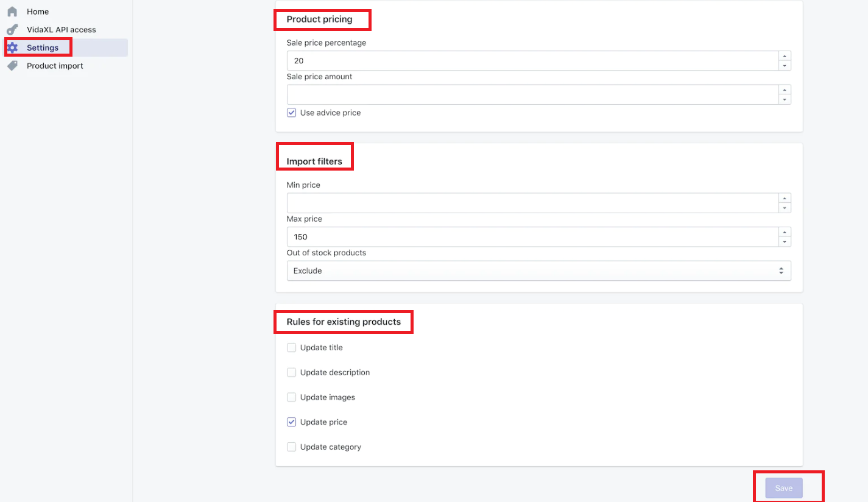Click the Product pricing heading
The height and width of the screenshot is (502, 868).
point(320,19)
